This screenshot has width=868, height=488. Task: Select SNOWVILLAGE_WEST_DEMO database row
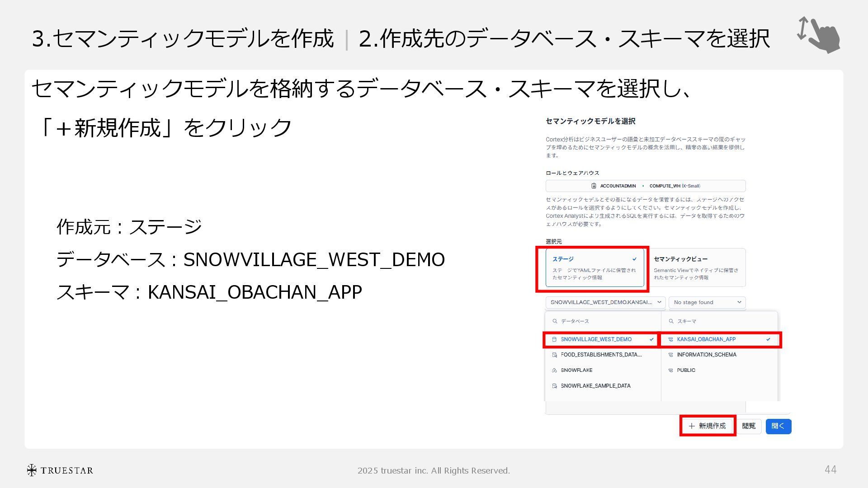pyautogui.click(x=602, y=339)
